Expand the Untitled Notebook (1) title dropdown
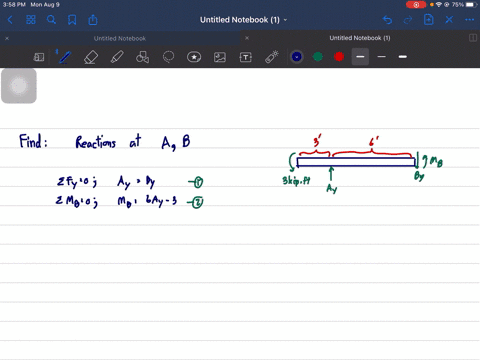 pyautogui.click(x=285, y=20)
